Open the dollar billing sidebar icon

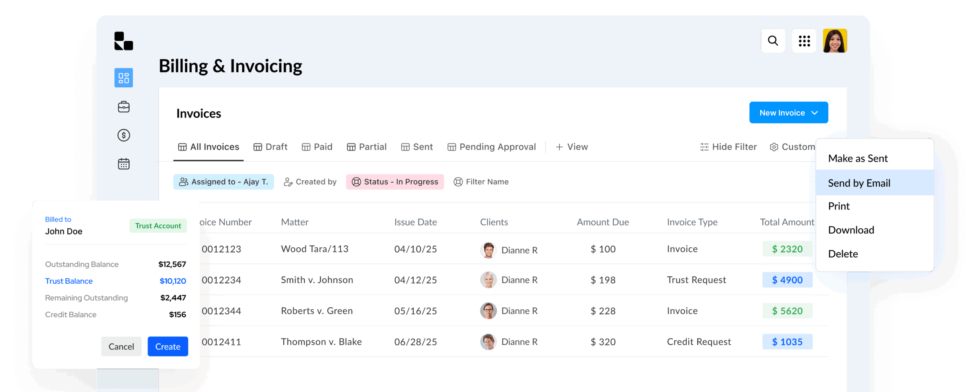(124, 135)
